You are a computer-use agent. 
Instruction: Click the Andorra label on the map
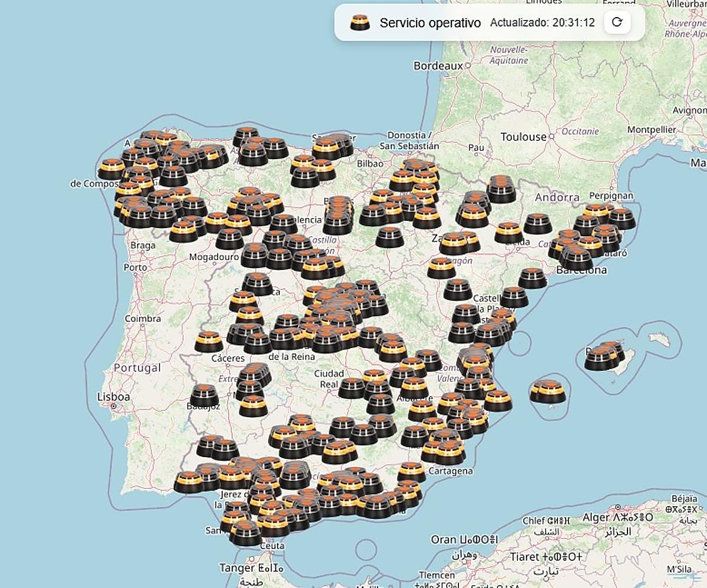coord(557,197)
